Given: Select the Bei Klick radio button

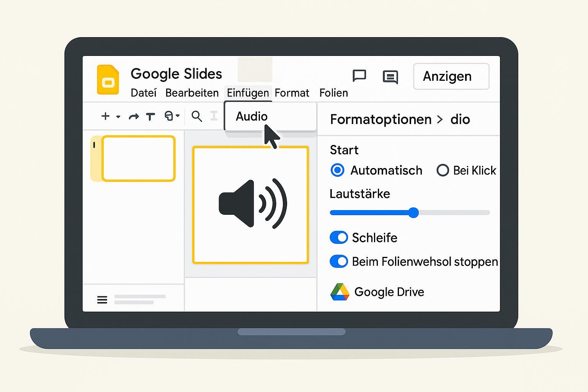Looking at the screenshot, I should point(443,170).
